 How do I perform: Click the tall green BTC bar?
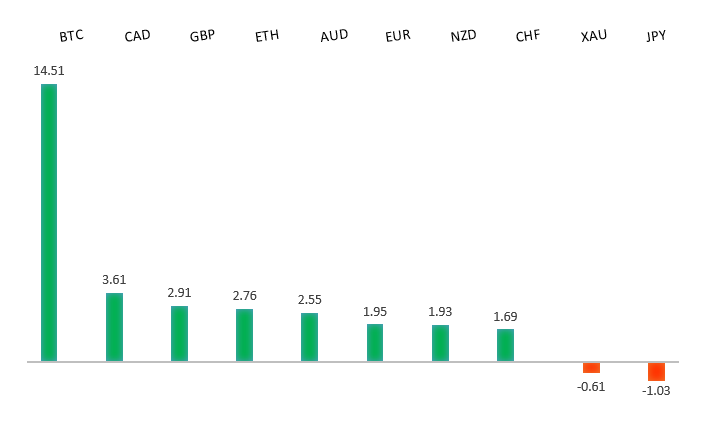tap(49, 222)
